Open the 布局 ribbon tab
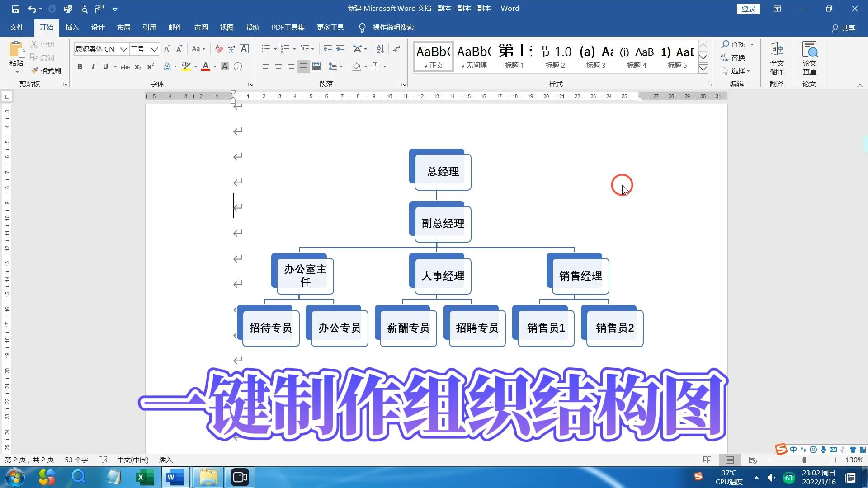This screenshot has width=868, height=488. click(123, 28)
